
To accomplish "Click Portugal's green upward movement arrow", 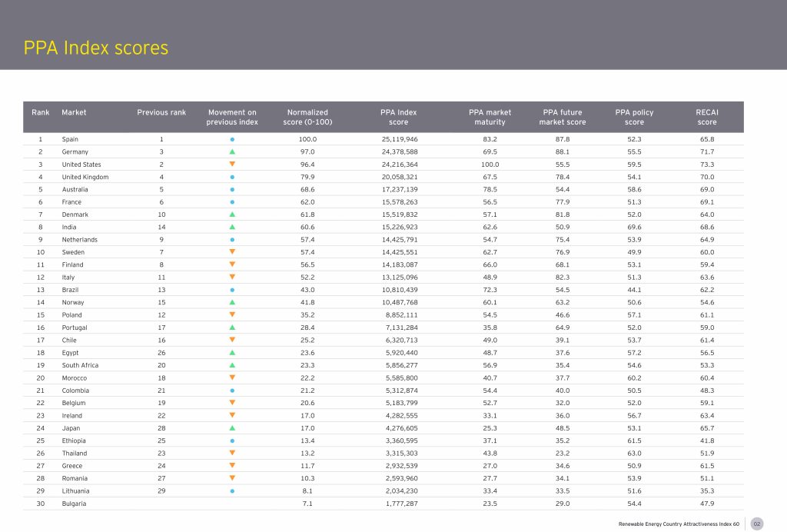I will point(232,328).
